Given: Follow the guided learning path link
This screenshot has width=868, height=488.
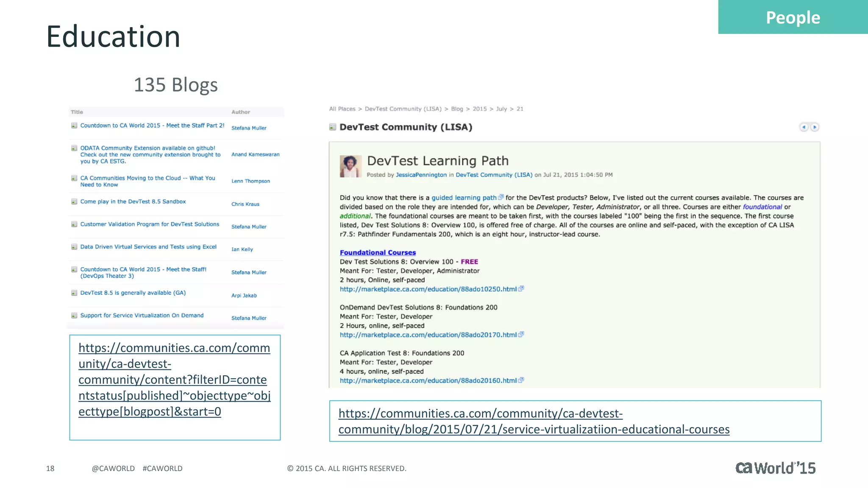Looking at the screenshot, I should [x=464, y=198].
